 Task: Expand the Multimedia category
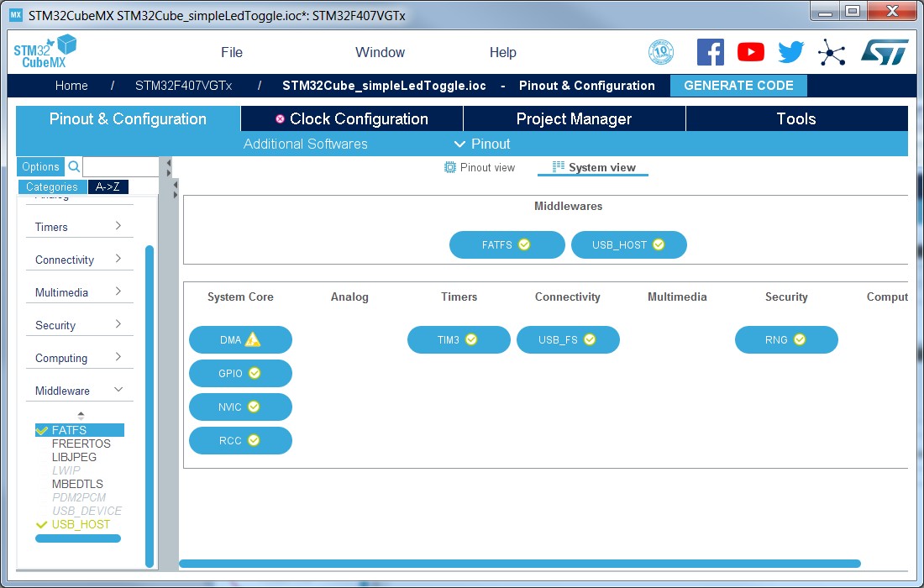point(118,291)
